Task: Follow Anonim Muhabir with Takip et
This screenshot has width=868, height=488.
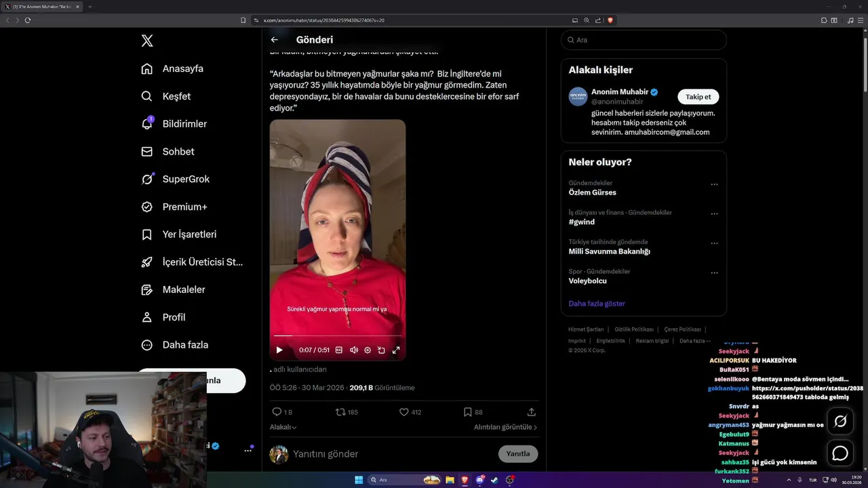Action: [x=698, y=97]
